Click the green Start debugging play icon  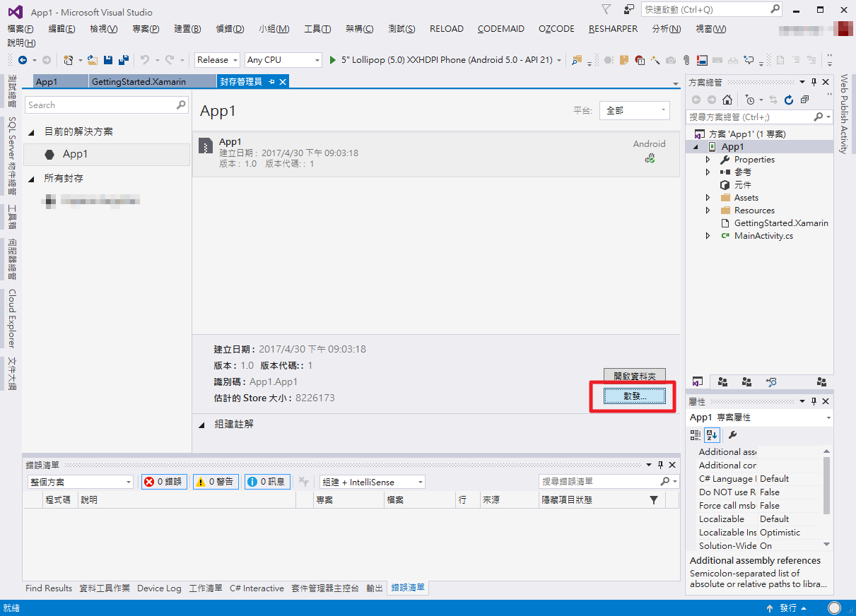(333, 60)
